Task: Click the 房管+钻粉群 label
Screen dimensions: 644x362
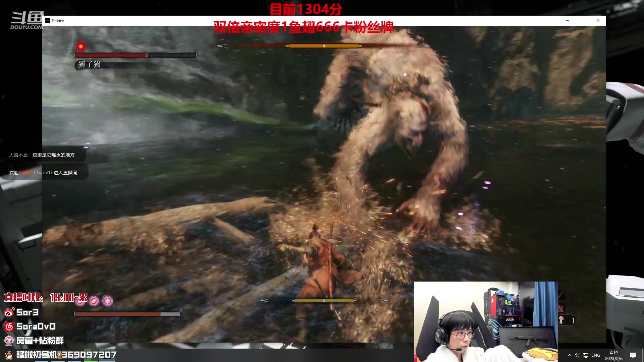Action: pos(40,341)
